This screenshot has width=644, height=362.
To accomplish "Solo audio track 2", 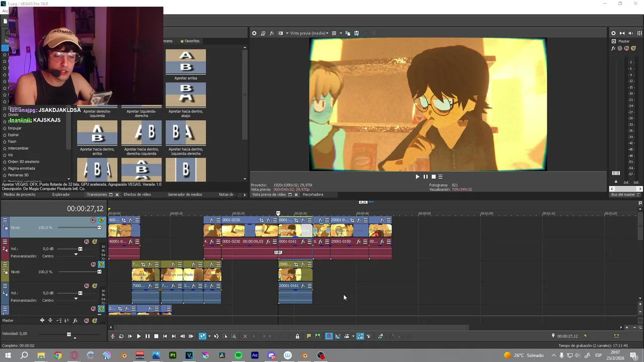I will click(x=94, y=242).
